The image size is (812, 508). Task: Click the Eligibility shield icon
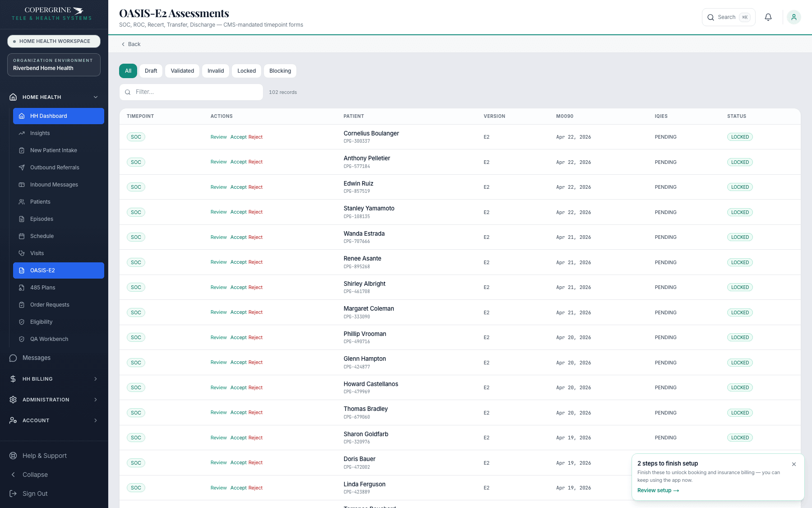tap(22, 322)
